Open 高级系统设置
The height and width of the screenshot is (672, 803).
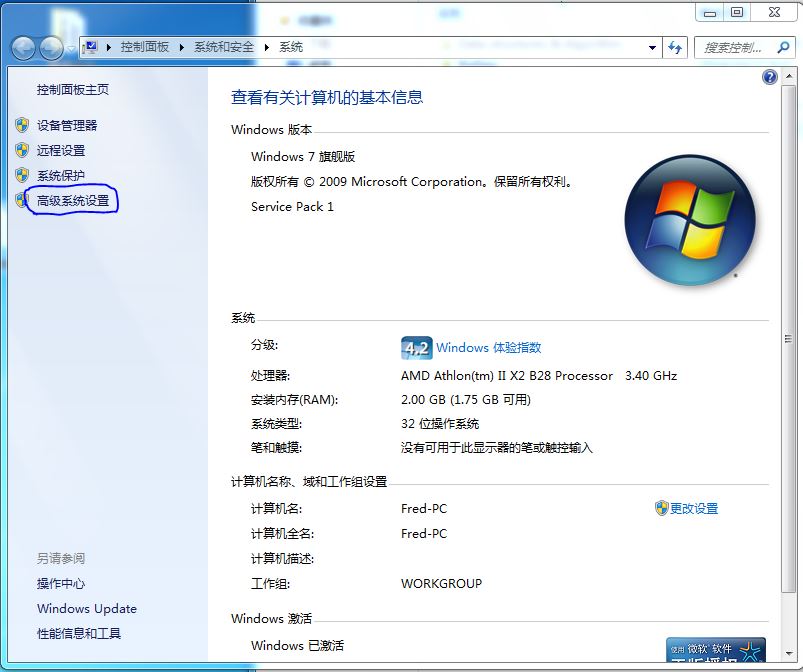pyautogui.click(x=73, y=201)
